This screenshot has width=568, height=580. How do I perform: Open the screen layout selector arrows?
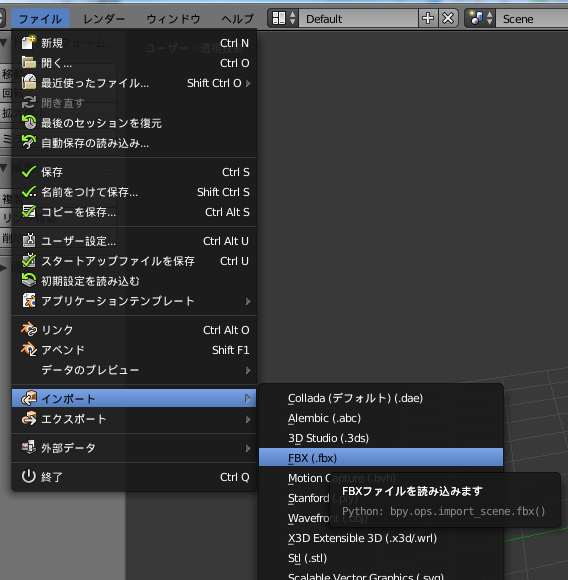[293, 18]
